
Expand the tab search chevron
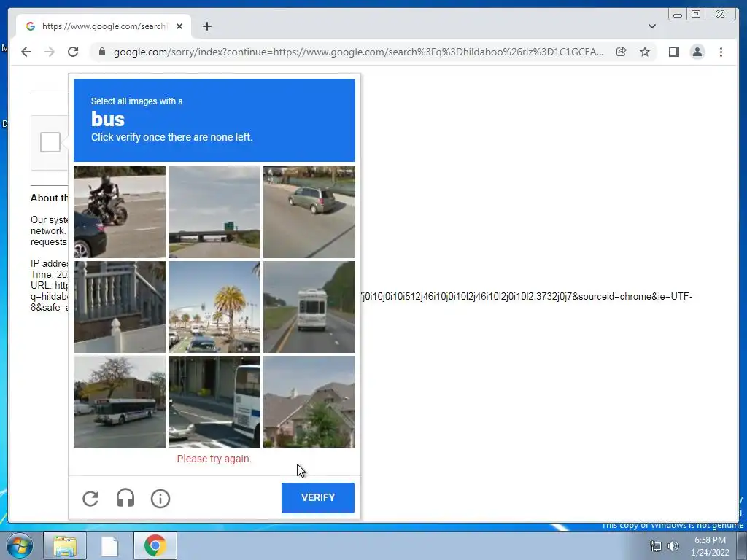point(651,26)
